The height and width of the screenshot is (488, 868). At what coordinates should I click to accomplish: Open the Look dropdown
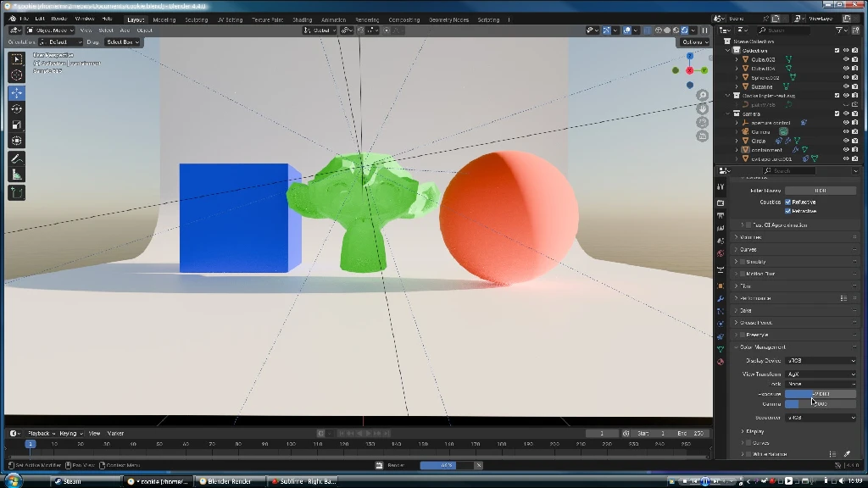click(821, 384)
